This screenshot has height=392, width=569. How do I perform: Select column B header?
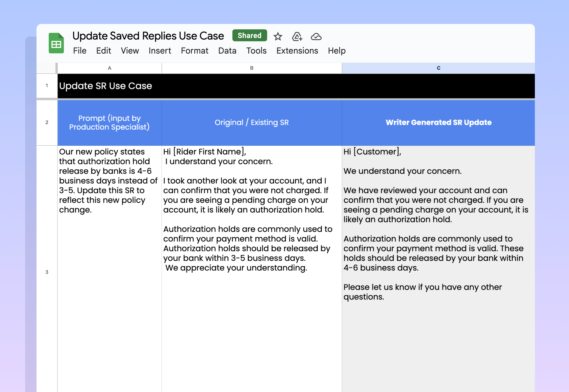pyautogui.click(x=252, y=68)
